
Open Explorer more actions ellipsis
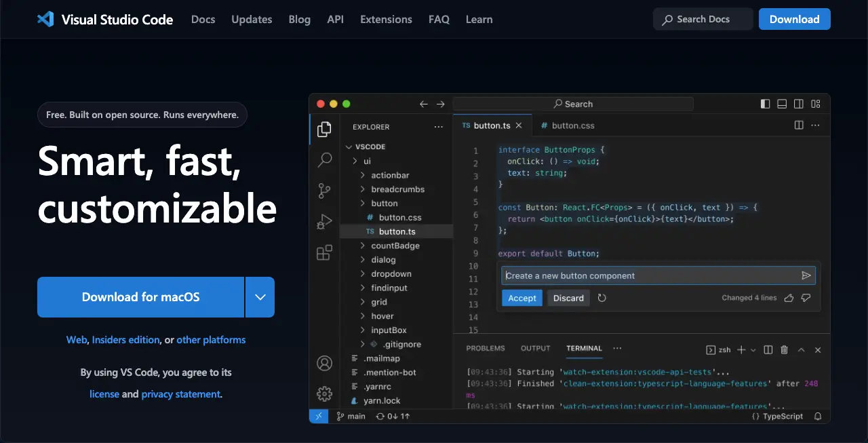[439, 127]
